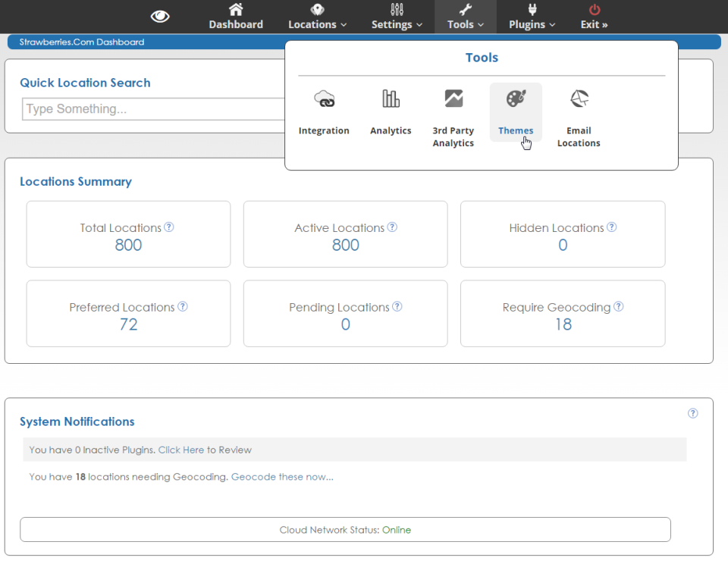Click the 'Click Here' inactive plugins link
Image resolution: width=728 pixels, height=567 pixels.
[181, 450]
